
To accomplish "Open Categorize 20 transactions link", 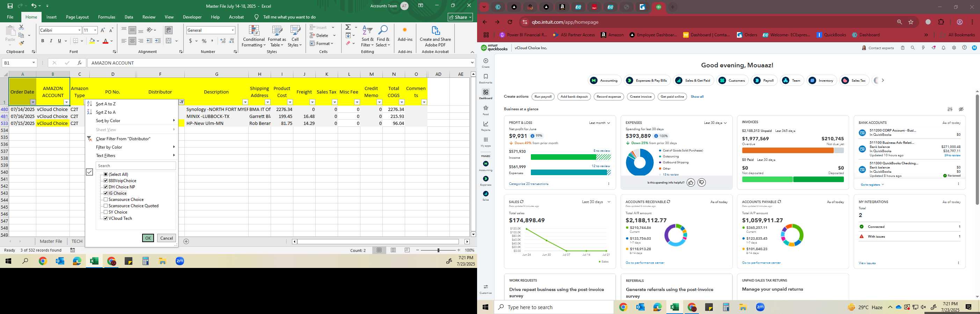I will (x=528, y=184).
